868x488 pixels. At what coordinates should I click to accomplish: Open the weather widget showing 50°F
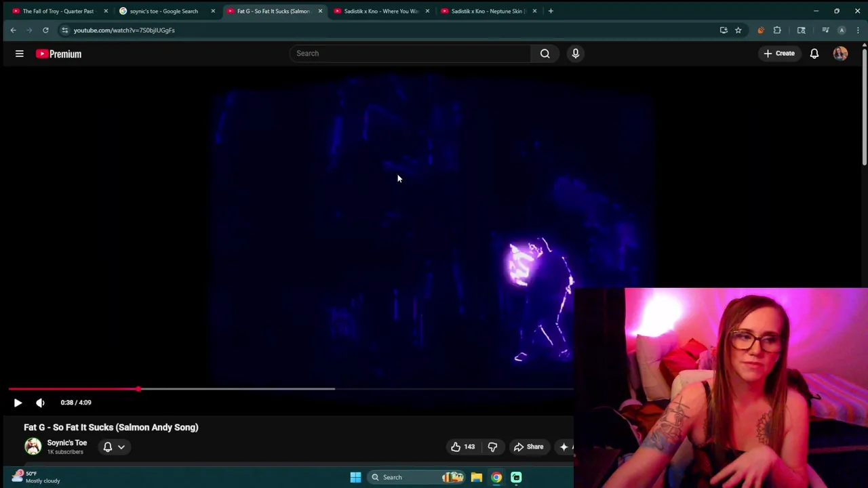coord(37,477)
